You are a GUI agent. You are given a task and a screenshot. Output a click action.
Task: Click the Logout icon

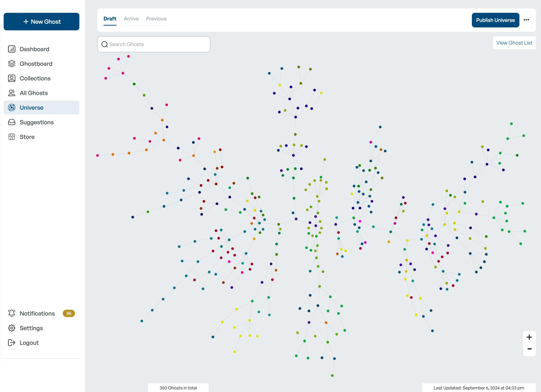point(12,343)
